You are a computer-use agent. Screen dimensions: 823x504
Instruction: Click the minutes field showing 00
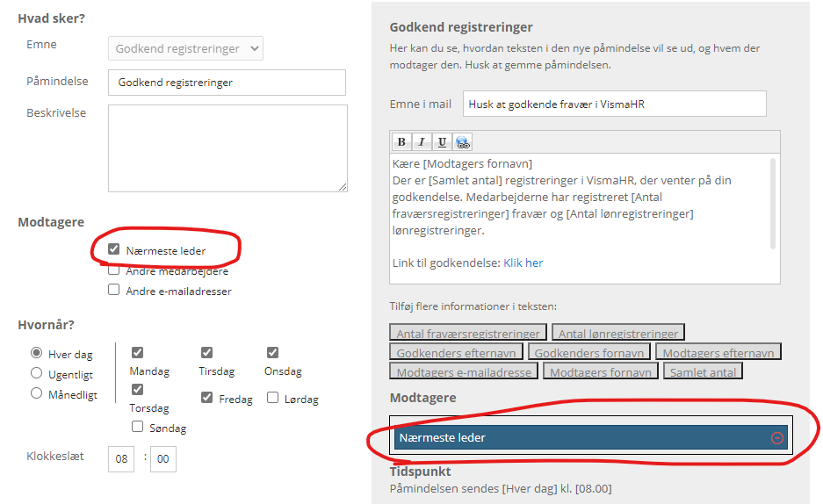coord(163,459)
